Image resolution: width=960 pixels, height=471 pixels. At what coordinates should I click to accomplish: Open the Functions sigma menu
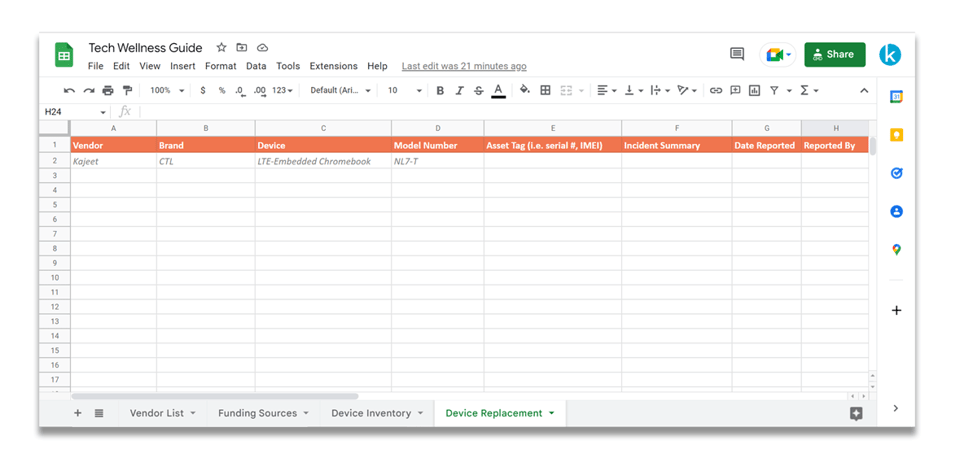(x=809, y=91)
